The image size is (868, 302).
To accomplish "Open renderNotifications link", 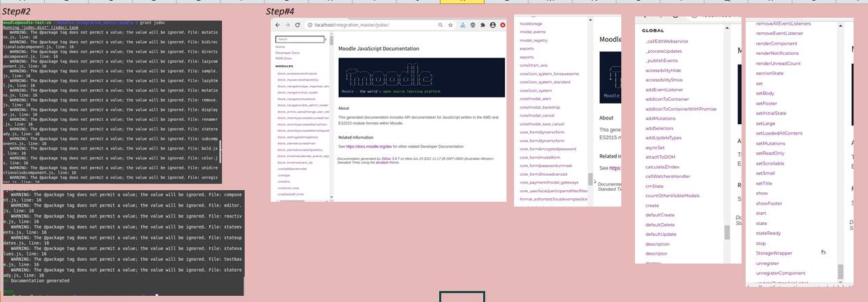I will (x=777, y=54).
